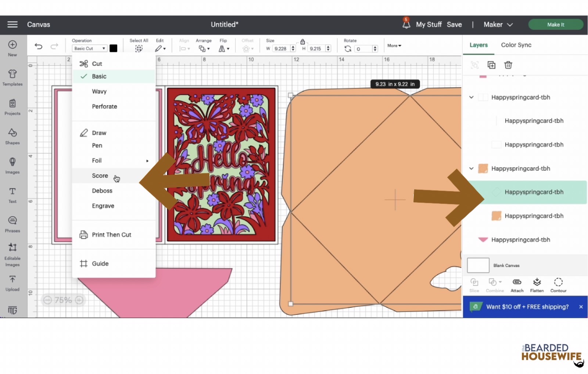Image resolution: width=588 pixels, height=374 pixels.
Task: Click the Rotate angle input field
Action: tap(363, 49)
